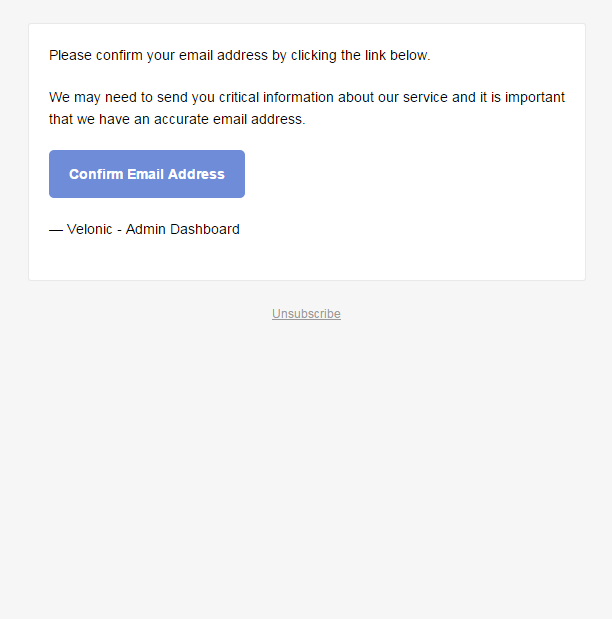Click the word "Please" at the message start
This screenshot has height=619, width=612.
click(70, 56)
